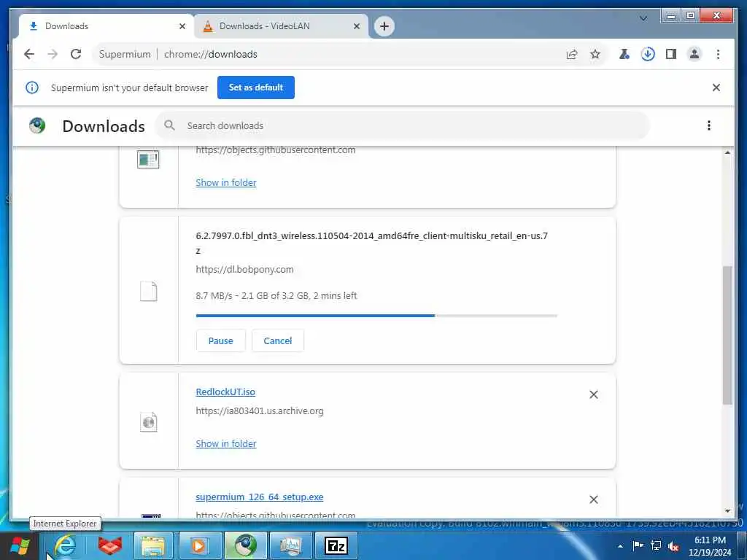The height and width of the screenshot is (560, 747).
Task: Click the search magnifier icon
Action: coord(169,125)
